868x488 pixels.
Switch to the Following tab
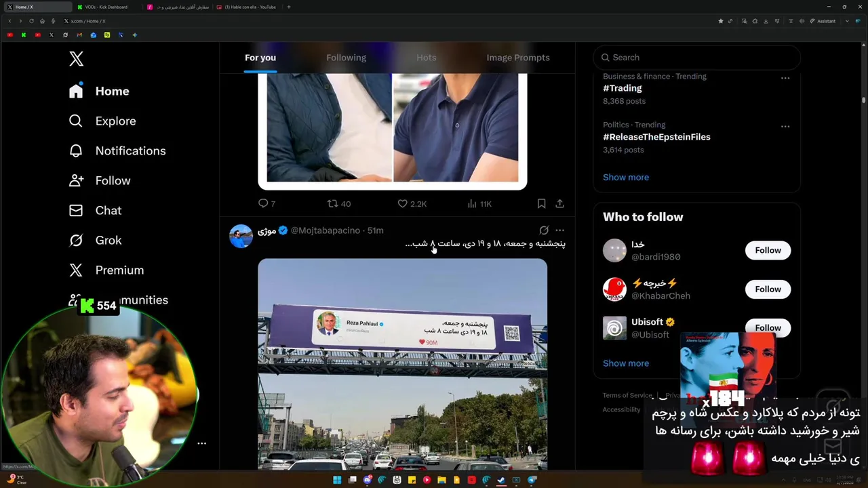(x=346, y=58)
